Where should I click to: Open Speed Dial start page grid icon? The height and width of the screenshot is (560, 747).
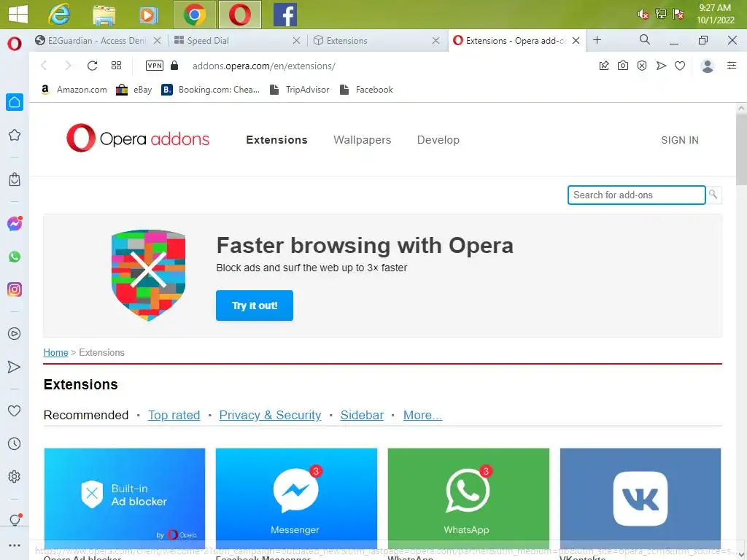[116, 66]
